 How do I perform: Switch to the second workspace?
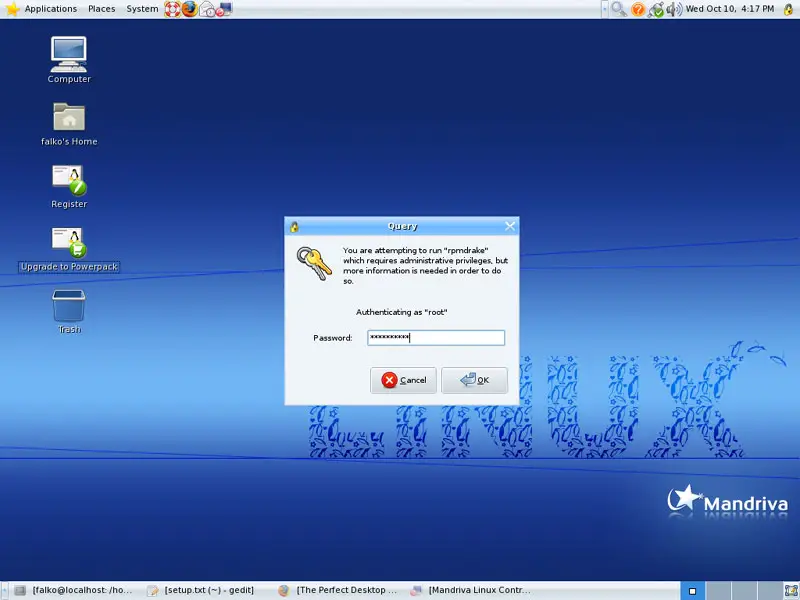click(x=718, y=591)
